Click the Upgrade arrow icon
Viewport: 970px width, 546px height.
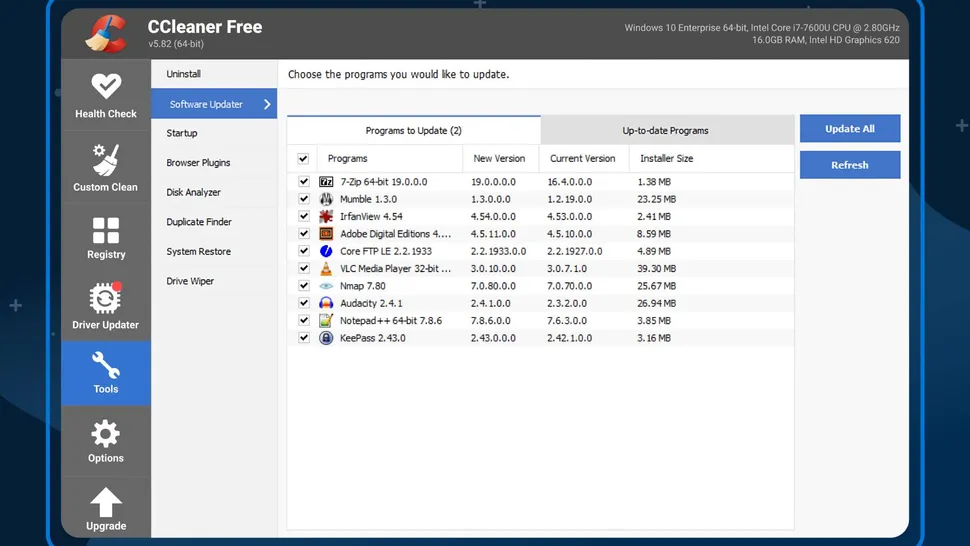(105, 502)
